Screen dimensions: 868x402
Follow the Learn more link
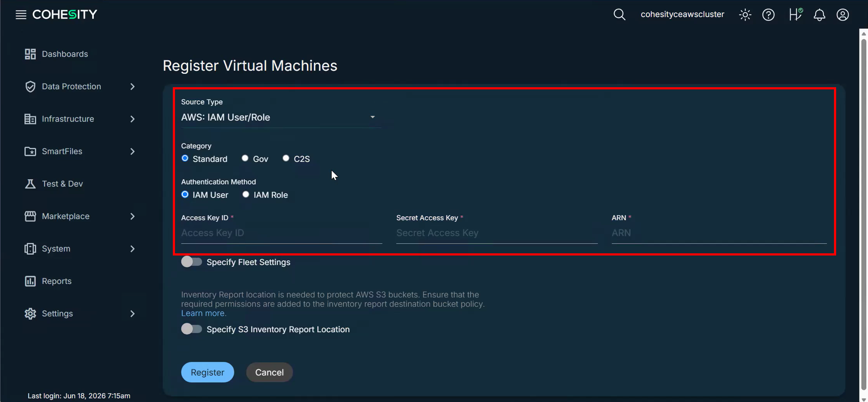pos(204,313)
